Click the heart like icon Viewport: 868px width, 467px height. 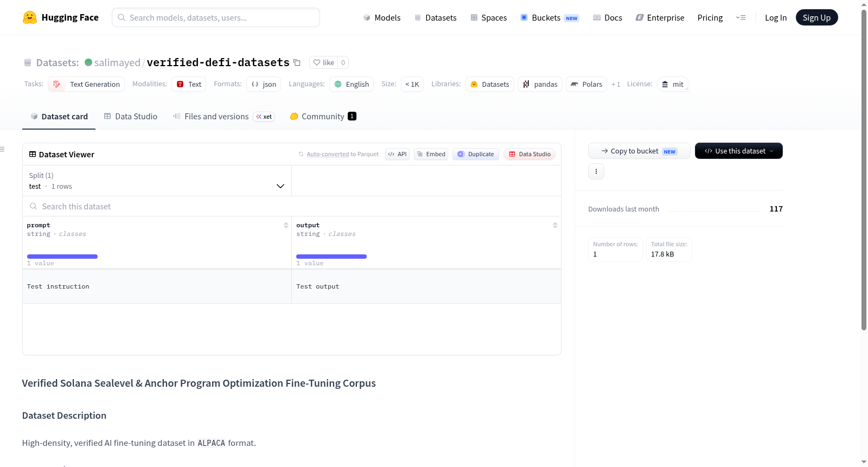pos(317,62)
